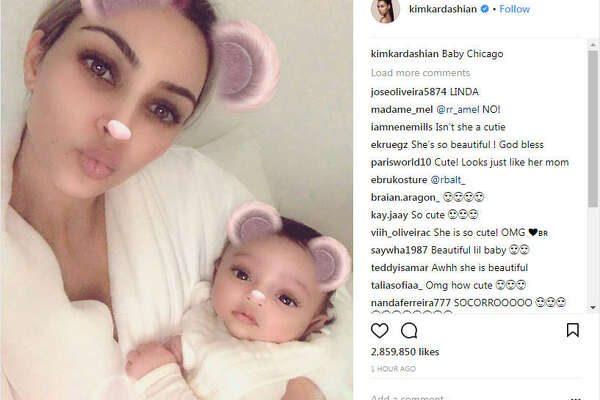Image resolution: width=600 pixels, height=400 pixels.
Task: Follow the kimkardashian account
Action: point(514,9)
